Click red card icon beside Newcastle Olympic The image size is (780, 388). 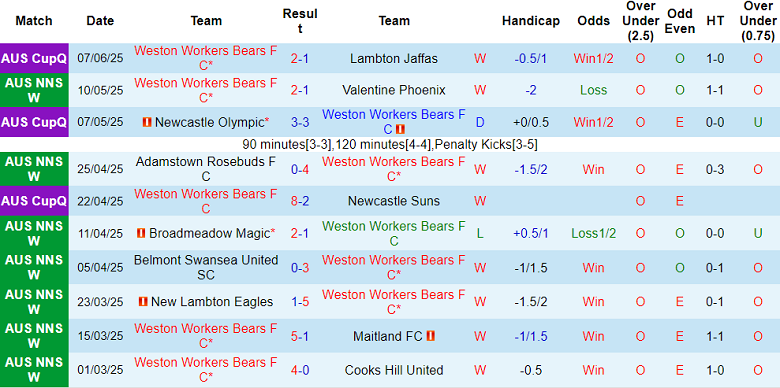point(147,122)
